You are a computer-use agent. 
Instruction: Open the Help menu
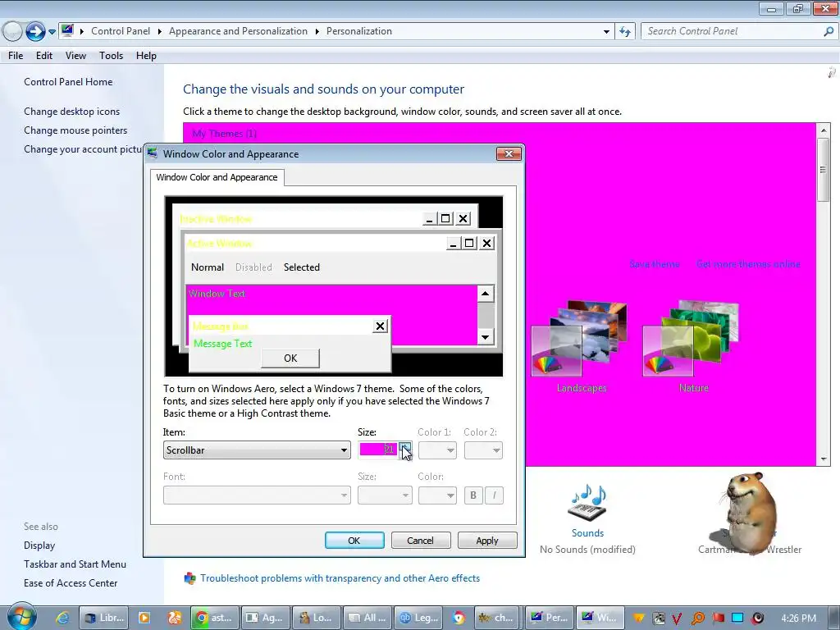click(146, 56)
